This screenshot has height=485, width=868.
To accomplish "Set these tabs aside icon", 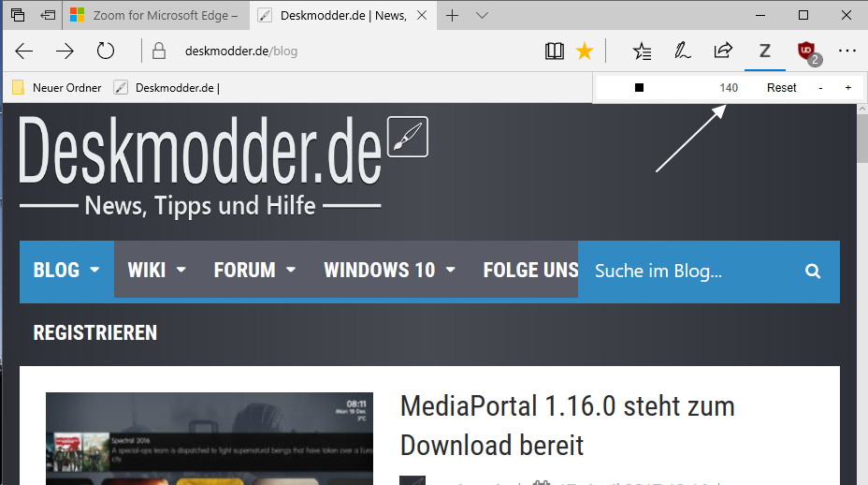I will pyautogui.click(x=48, y=15).
